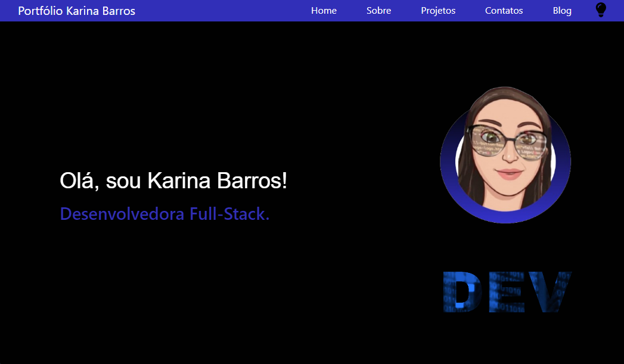Screen dimensions: 624x364
Task: Click the avatar's pink lips
Action: click(508, 173)
